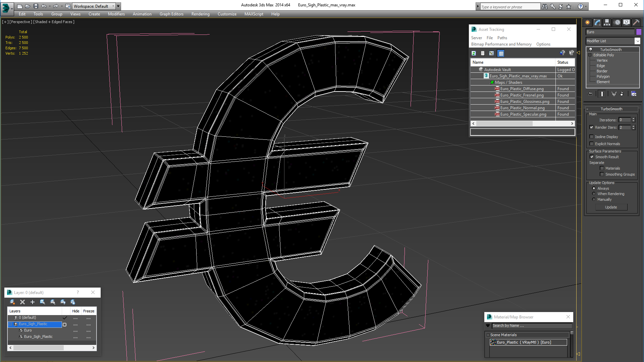The height and width of the screenshot is (362, 644).
Task: Click the Shaded + Edged Faces viewport label
Action: click(x=54, y=22)
